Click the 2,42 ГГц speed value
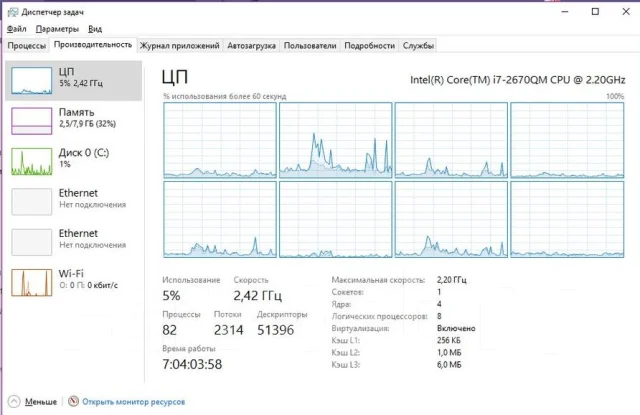The height and width of the screenshot is (415, 640). (258, 295)
